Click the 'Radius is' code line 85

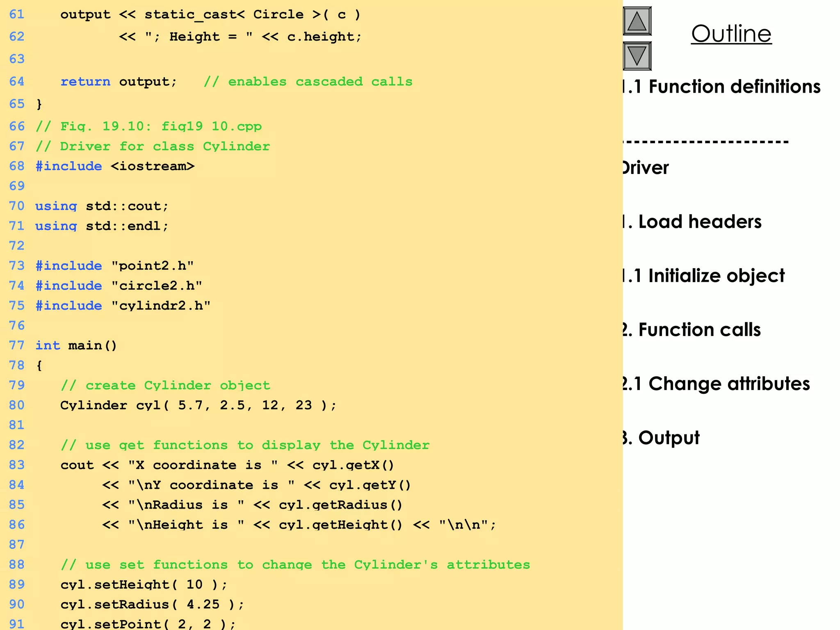click(x=252, y=505)
